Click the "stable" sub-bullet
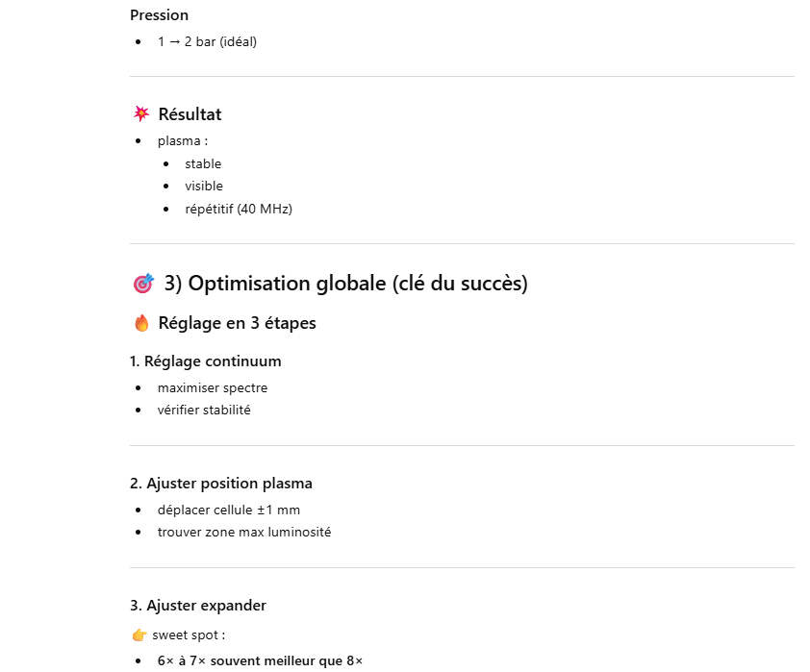Screen dimensions: 810x672 (203, 164)
